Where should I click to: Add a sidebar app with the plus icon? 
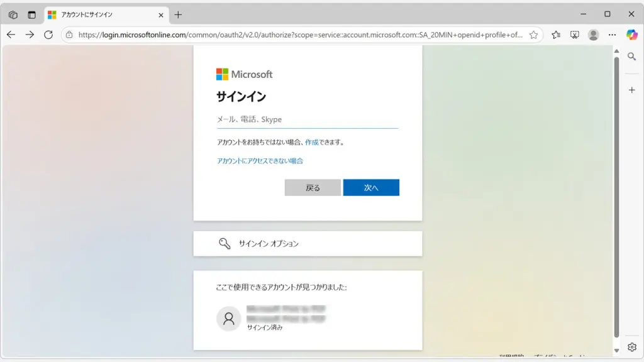(x=631, y=90)
